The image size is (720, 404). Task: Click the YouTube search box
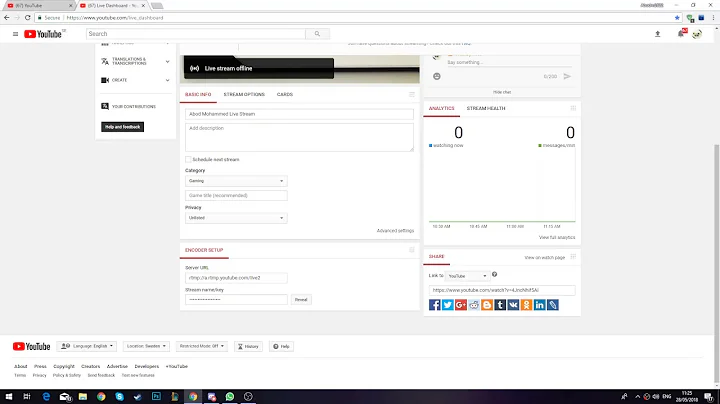point(196,34)
